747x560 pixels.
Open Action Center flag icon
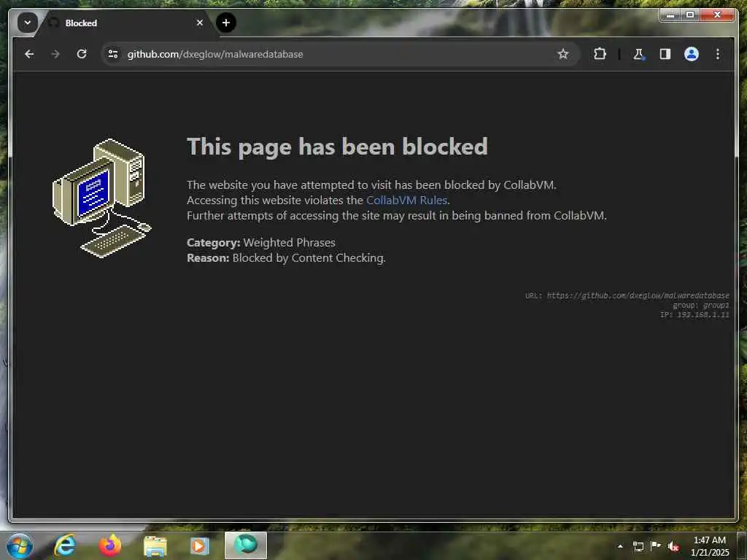[656, 546]
